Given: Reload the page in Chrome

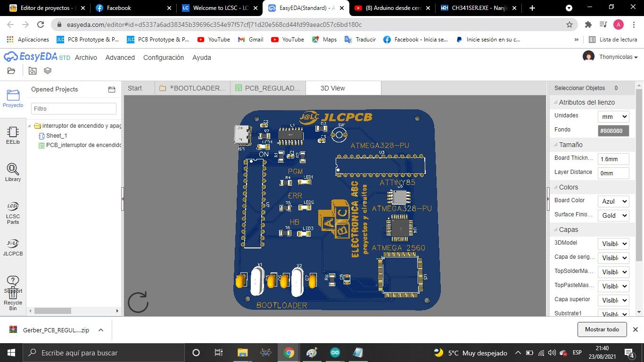Looking at the screenshot, I should coord(41,25).
